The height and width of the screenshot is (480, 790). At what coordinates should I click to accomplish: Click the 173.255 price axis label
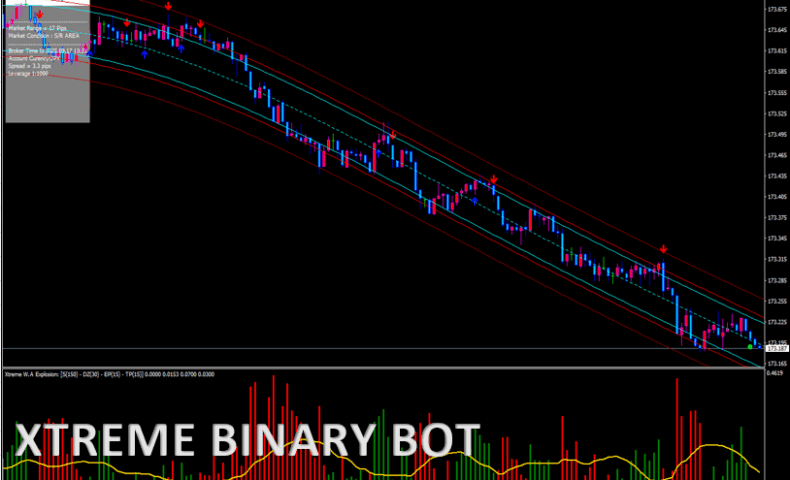click(777, 301)
